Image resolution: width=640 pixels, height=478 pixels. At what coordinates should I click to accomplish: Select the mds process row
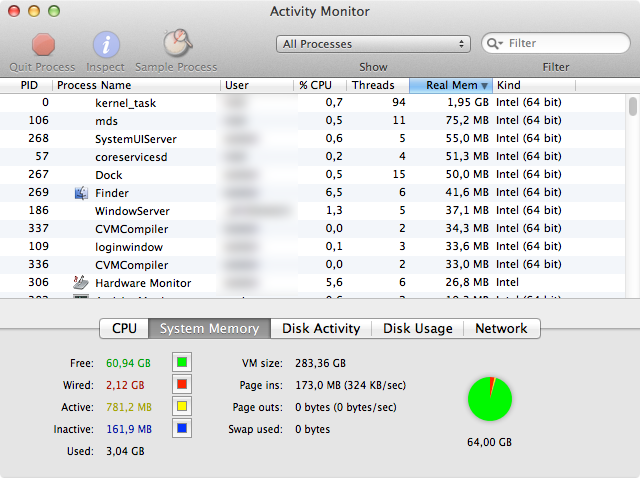tap(312, 120)
